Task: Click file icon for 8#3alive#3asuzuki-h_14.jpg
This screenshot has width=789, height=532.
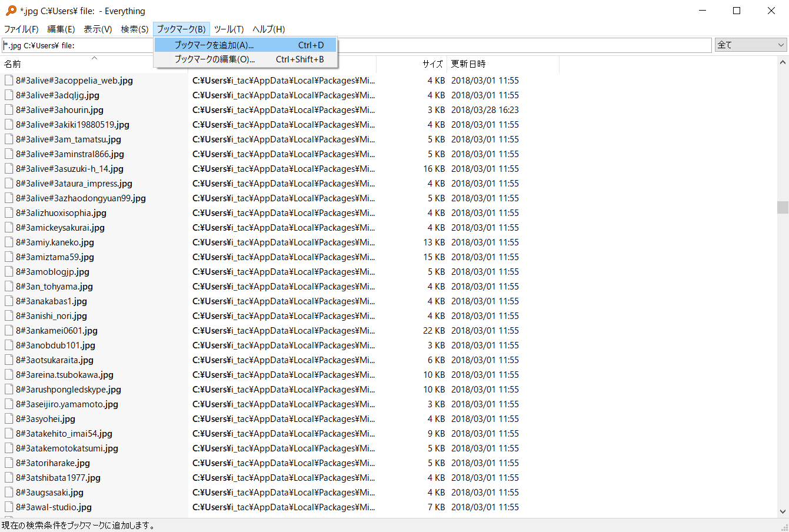Action: click(x=9, y=169)
